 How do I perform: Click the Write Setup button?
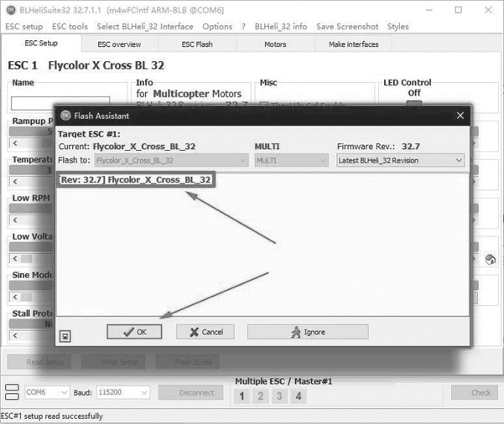pos(113,362)
